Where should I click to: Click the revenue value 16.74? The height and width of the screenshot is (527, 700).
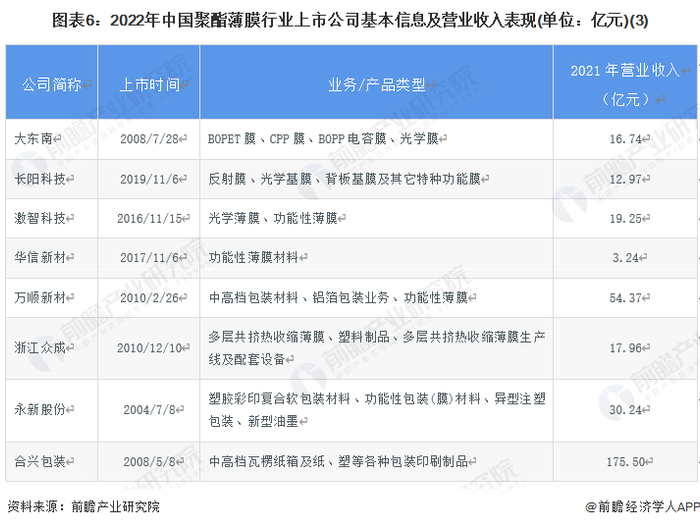coord(625,139)
